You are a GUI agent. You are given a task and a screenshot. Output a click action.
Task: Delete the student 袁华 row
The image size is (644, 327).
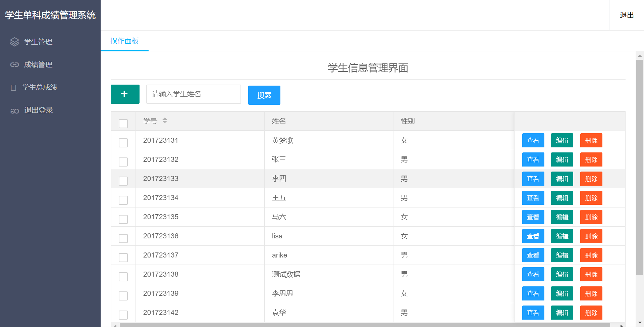click(x=591, y=313)
